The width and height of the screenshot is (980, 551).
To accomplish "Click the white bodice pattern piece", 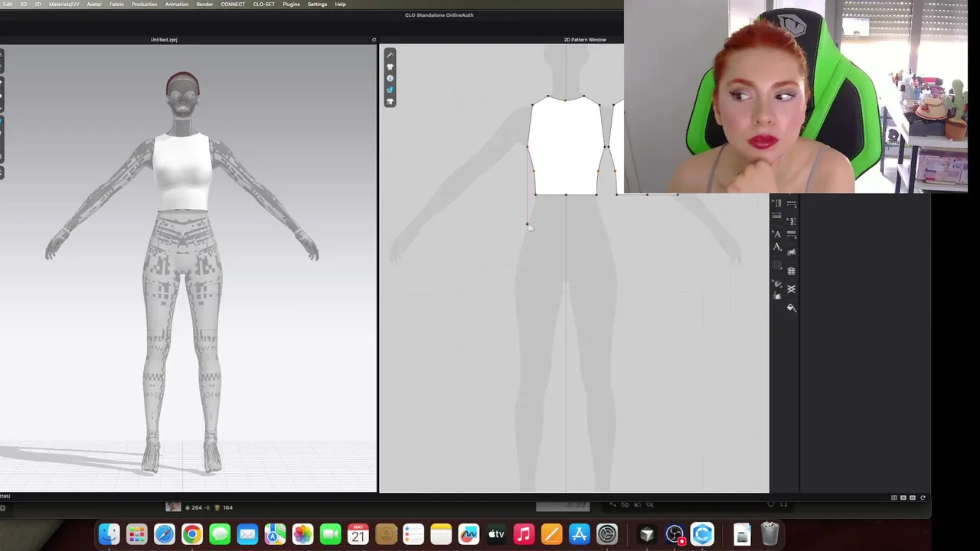I will (566, 147).
